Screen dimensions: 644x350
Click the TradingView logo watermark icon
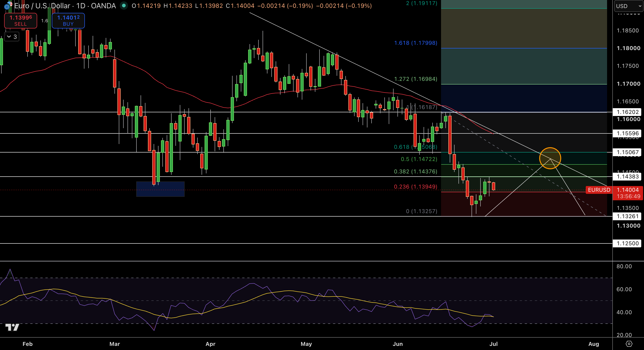coord(12,327)
